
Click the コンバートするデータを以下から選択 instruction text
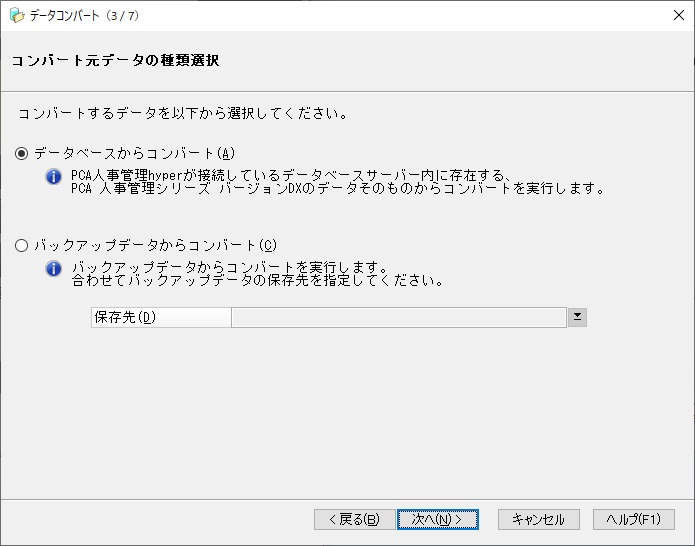tap(182, 113)
